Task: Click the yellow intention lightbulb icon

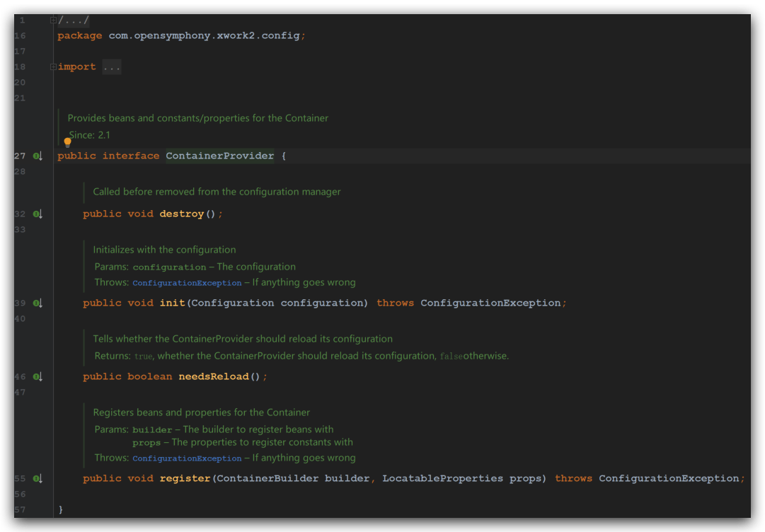Action: 67,142
